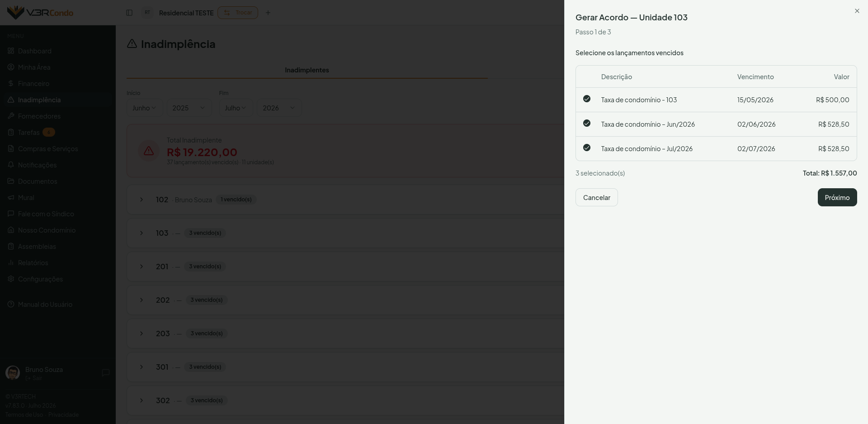Open Minha Área menu item

coord(58,67)
